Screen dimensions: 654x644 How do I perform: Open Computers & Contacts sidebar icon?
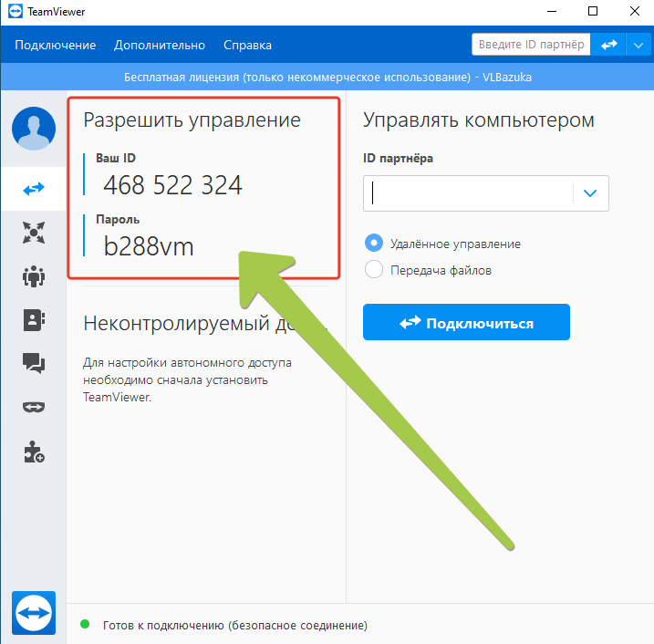click(x=34, y=320)
